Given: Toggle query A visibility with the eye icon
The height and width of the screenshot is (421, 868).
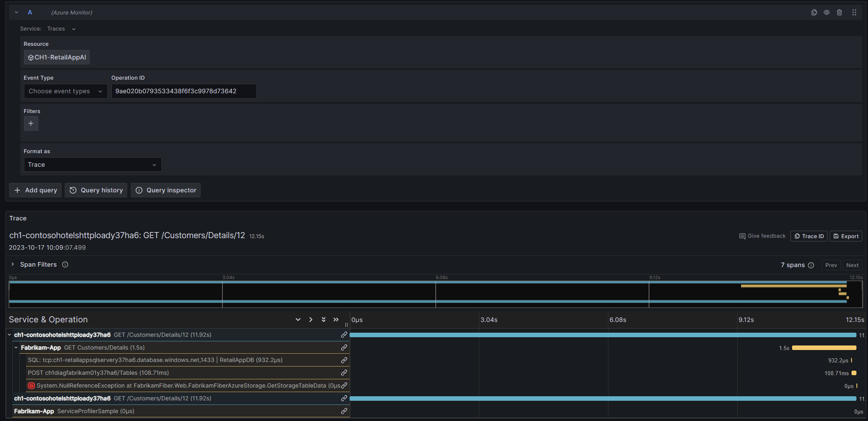Looking at the screenshot, I should [826, 12].
